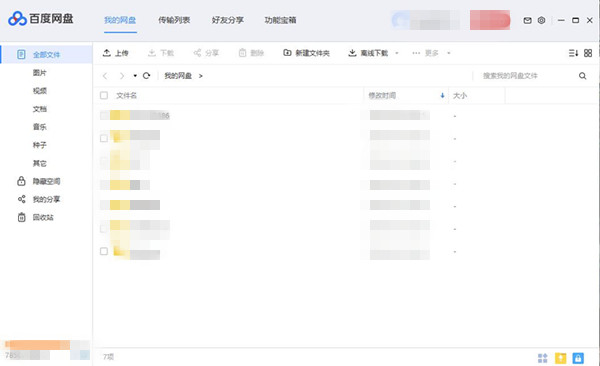Image resolution: width=600 pixels, height=366 pixels.
Task: Click the 隐藏空间 padlock icon
Action: click(x=21, y=181)
